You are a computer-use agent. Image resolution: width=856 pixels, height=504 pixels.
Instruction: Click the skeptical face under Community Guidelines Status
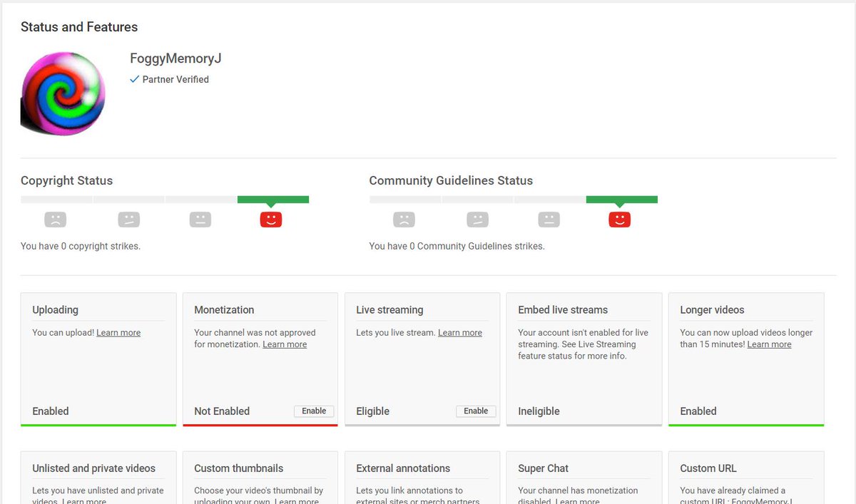[477, 220]
